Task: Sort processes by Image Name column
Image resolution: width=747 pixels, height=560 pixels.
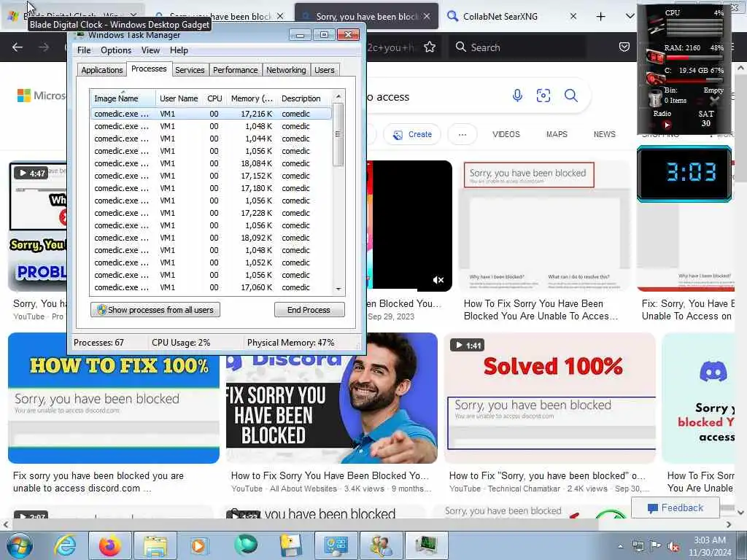Action: 123,98
